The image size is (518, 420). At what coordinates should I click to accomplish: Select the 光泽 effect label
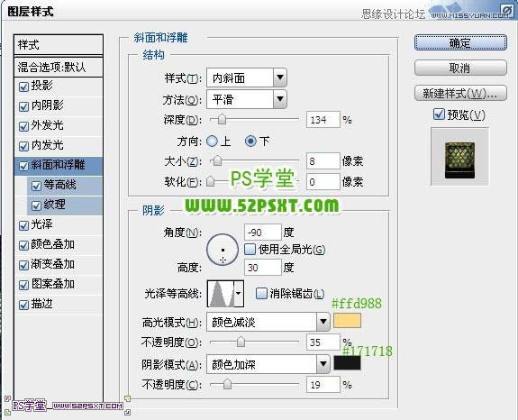click(42, 224)
